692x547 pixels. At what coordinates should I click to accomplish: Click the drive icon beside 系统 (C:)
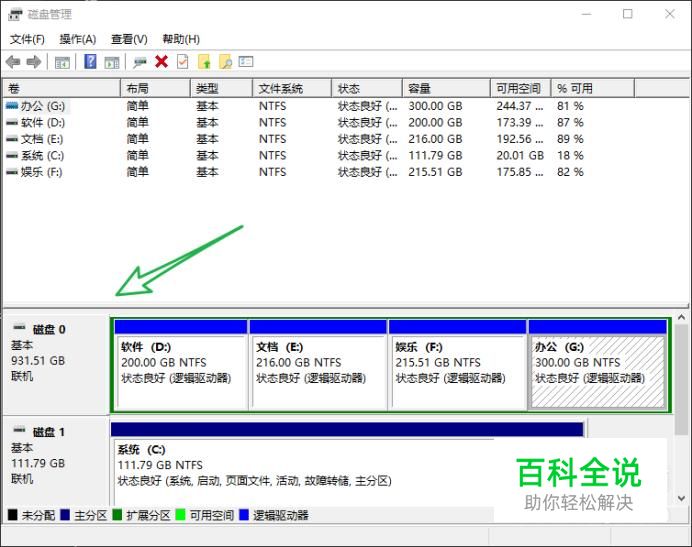coord(12,155)
